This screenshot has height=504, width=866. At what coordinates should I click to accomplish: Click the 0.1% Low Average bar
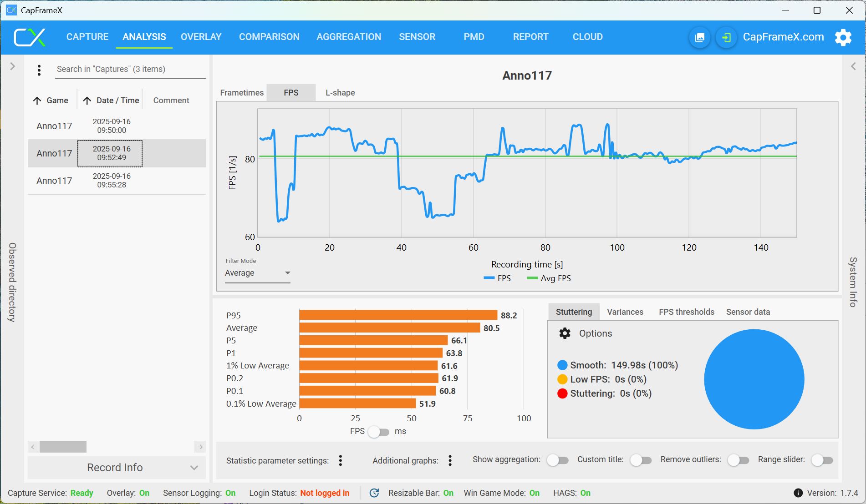357,403
